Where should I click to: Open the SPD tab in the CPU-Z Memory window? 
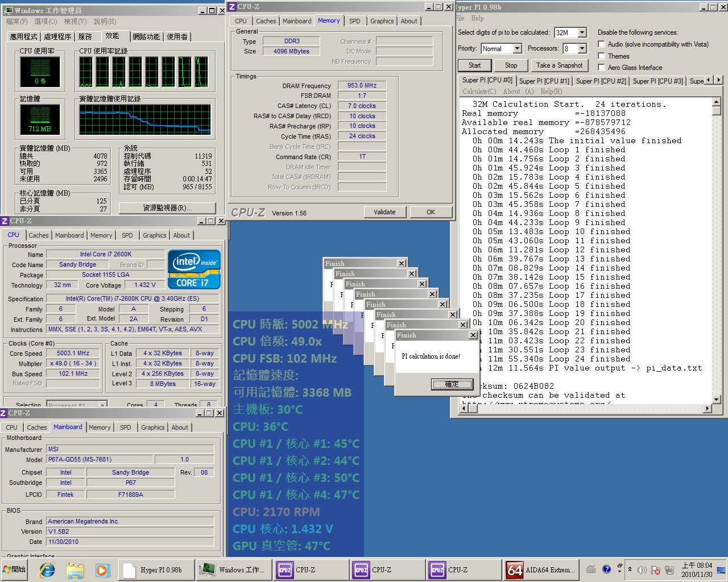coord(355,21)
